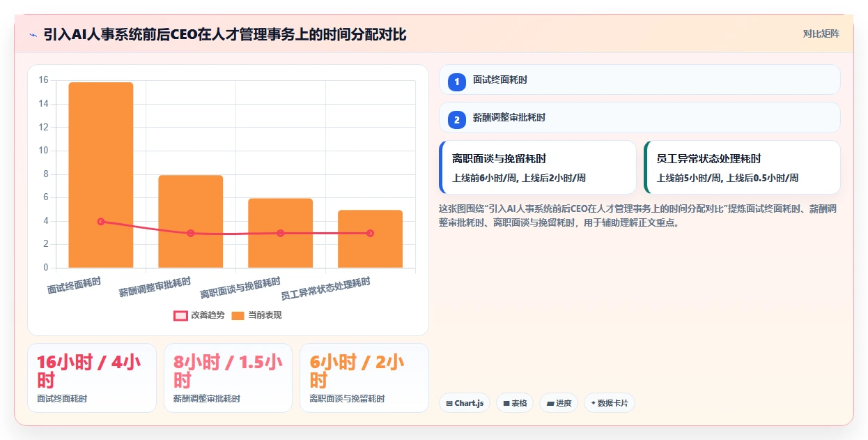The height and width of the screenshot is (440, 868).
Task: Open the 薪酬调整审批耗时 list row
Action: click(640, 117)
